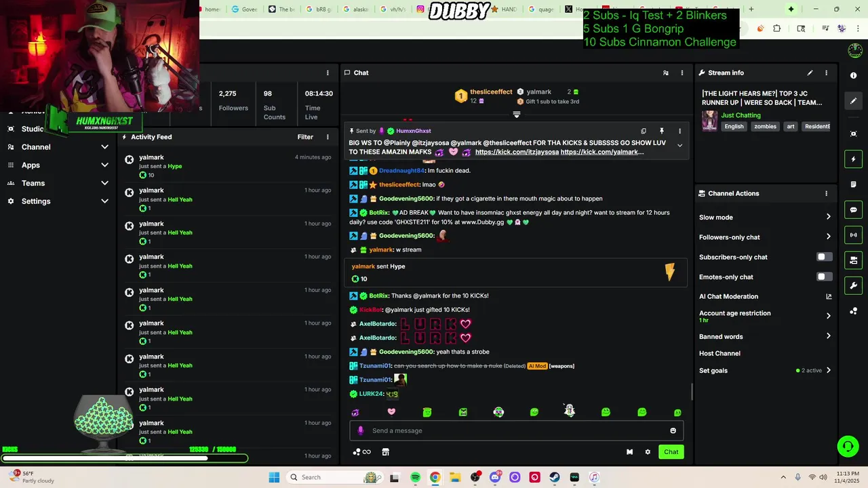Screen dimensions: 868x488
Task: Open Chat panel three-dot menu
Action: pos(682,73)
